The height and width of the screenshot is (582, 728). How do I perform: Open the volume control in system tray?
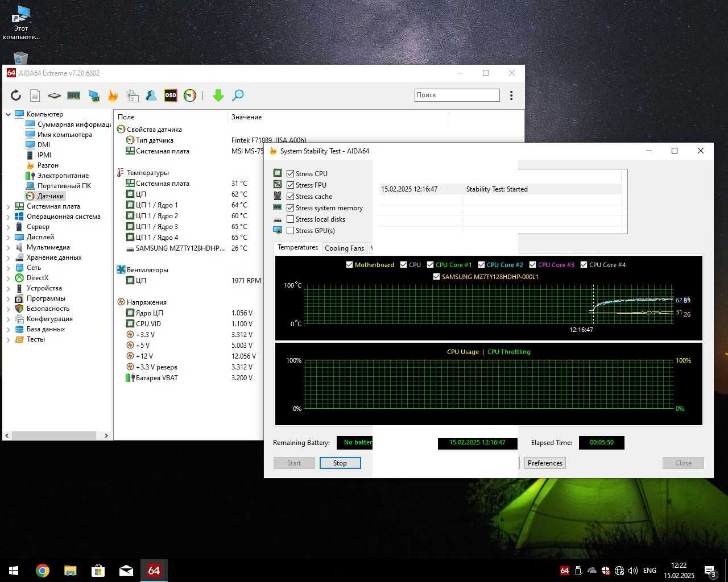click(x=633, y=571)
